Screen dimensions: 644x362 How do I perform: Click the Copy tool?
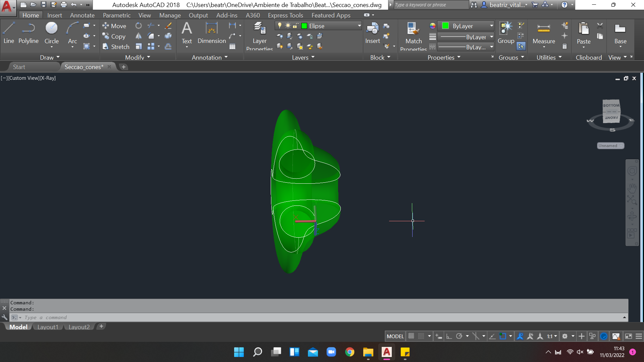(x=114, y=36)
